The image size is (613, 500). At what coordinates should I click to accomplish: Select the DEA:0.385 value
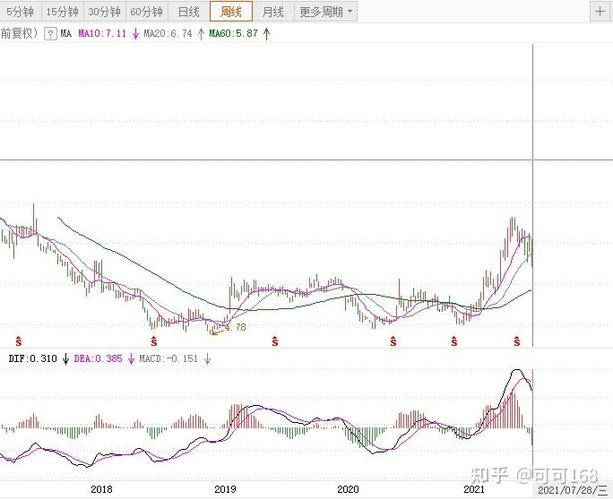click(98, 358)
